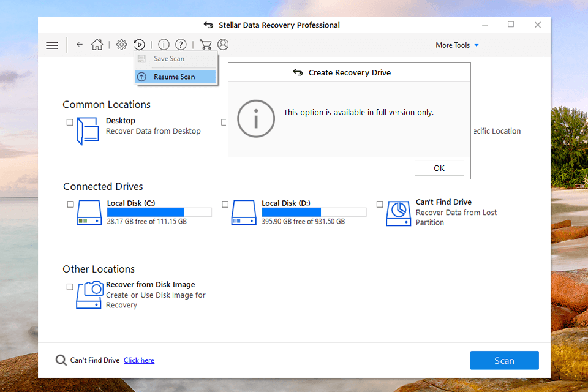588x392 pixels.
Task: Tick the Desktop checkbox
Action: tap(70, 123)
